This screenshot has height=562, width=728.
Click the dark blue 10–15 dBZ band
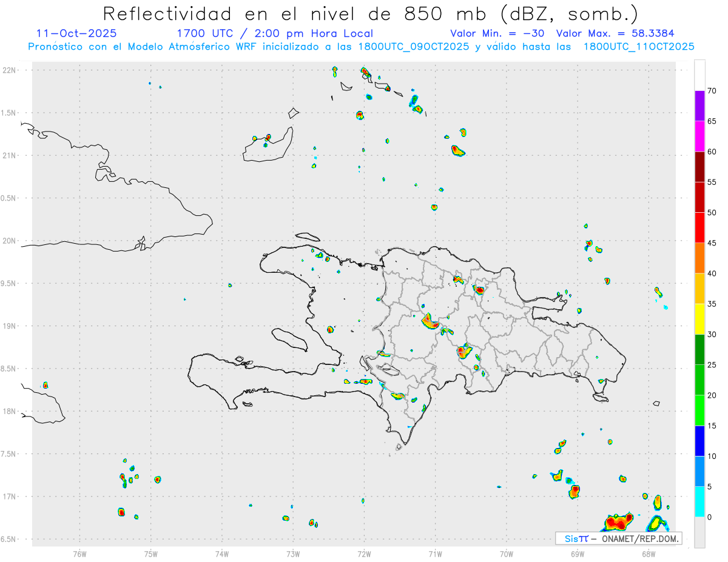699,441
